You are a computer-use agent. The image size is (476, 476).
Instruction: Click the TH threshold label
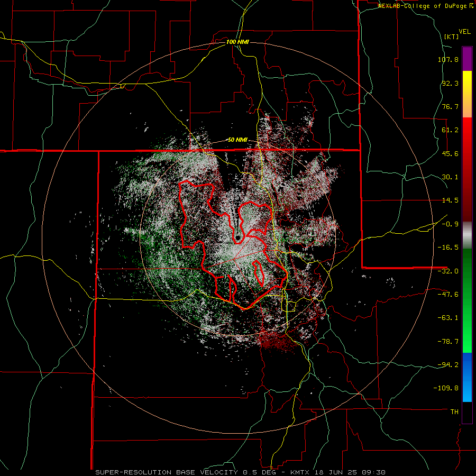454,412
